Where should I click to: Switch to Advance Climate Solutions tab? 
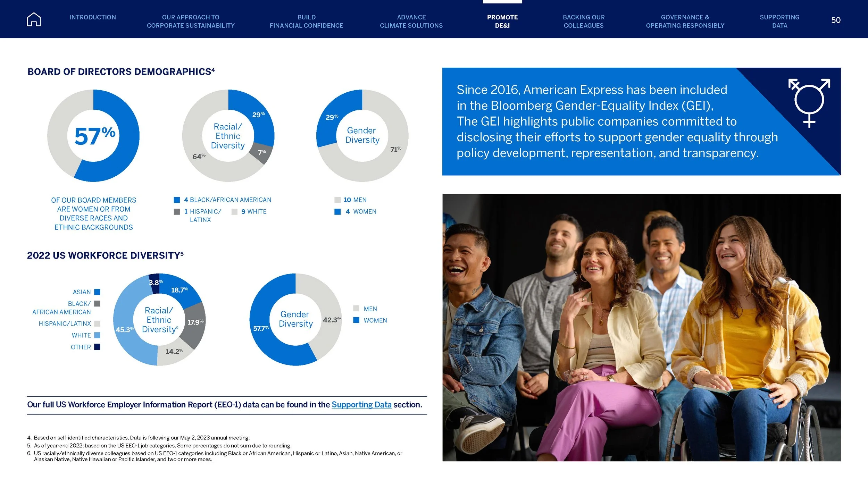pos(411,21)
